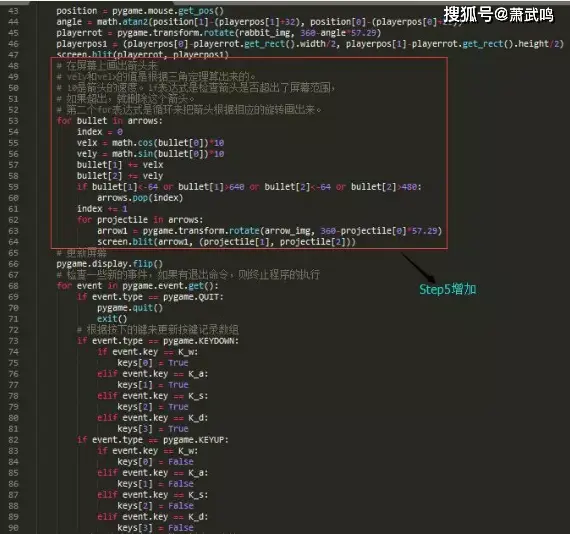Screen dimensions: 570x534
Task: Click gutter line number 73
Action: point(13,341)
